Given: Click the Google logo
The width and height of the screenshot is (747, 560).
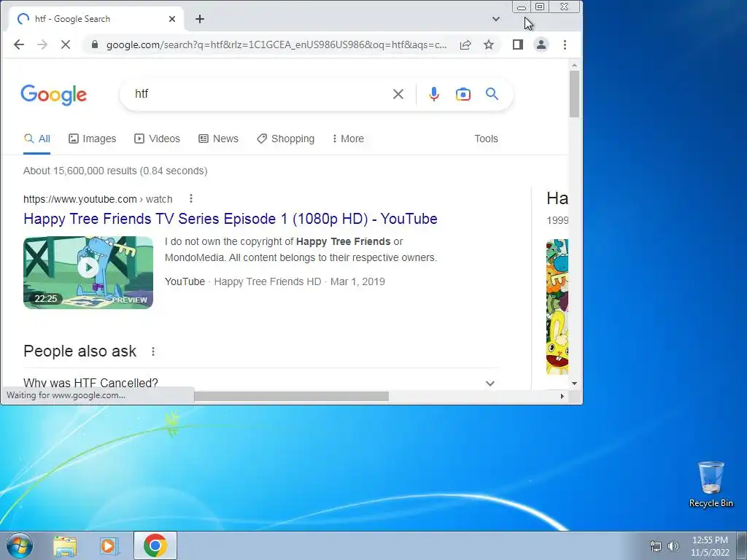Looking at the screenshot, I should [54, 95].
